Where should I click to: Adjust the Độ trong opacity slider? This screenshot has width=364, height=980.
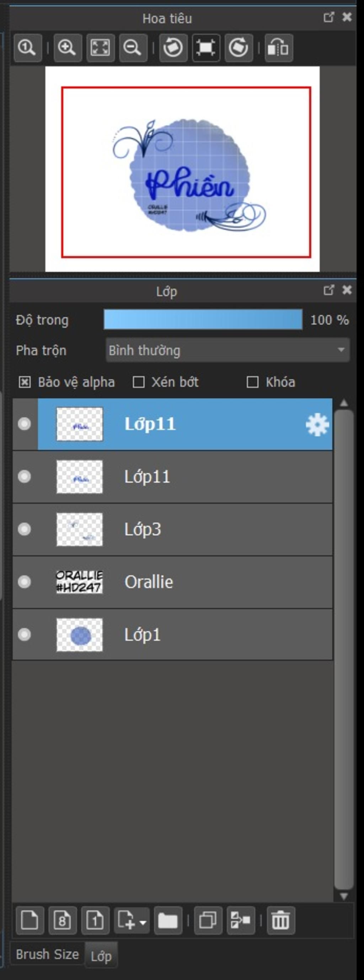203,320
